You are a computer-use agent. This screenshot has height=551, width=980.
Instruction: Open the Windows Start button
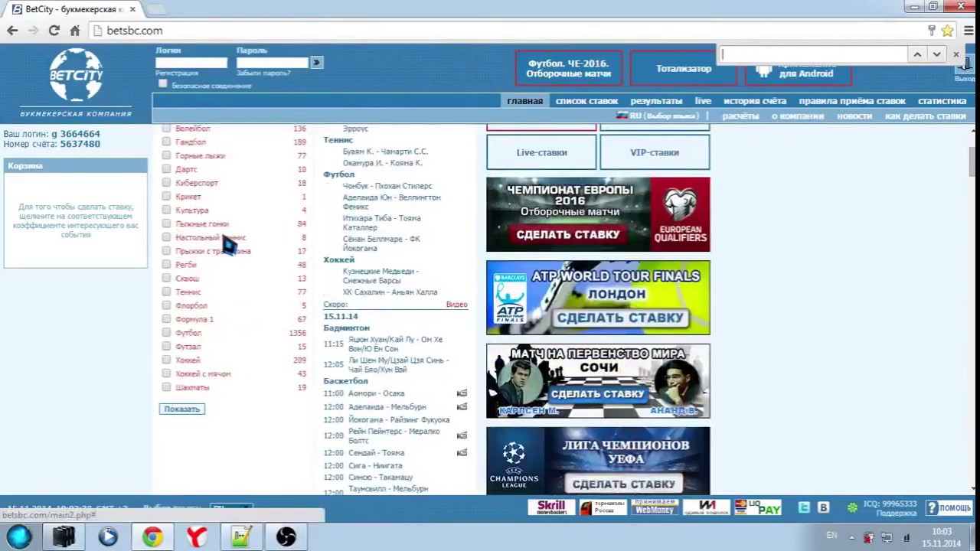[19, 536]
